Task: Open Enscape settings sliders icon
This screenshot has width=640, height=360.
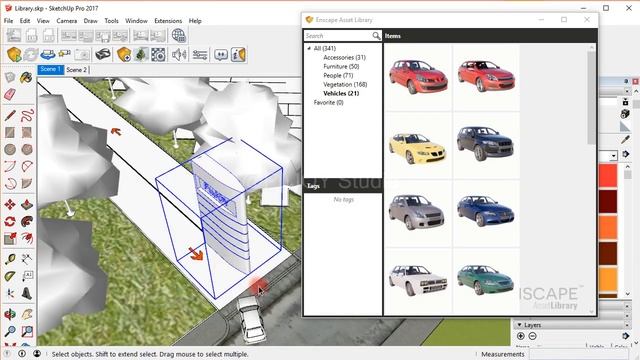Action: (x=200, y=54)
